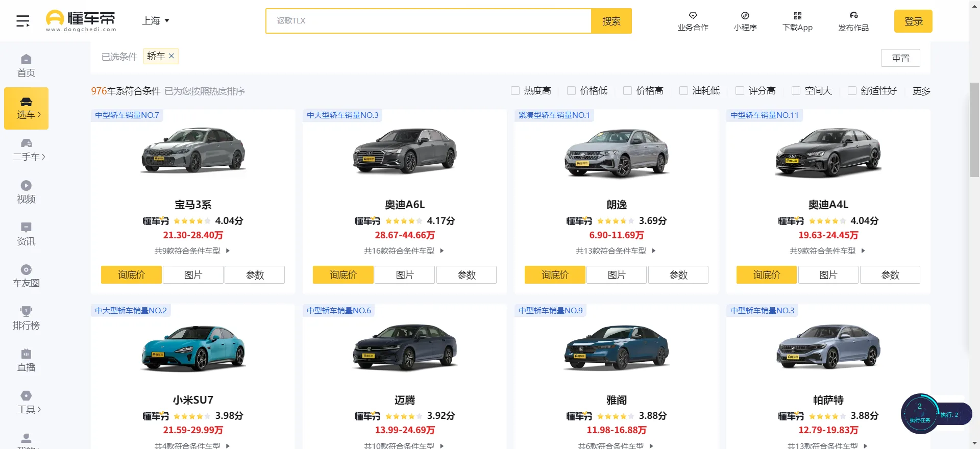
Task: Open 图片 for 奥迪A6L
Action: [405, 275]
